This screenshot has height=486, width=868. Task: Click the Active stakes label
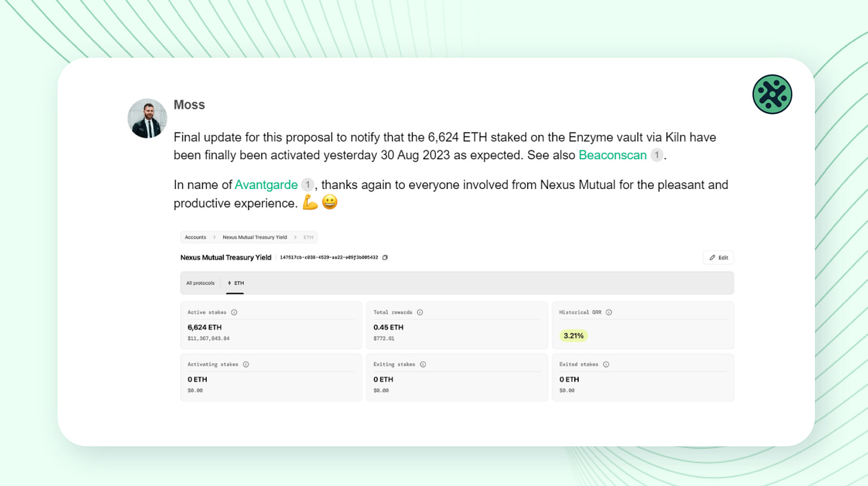207,312
